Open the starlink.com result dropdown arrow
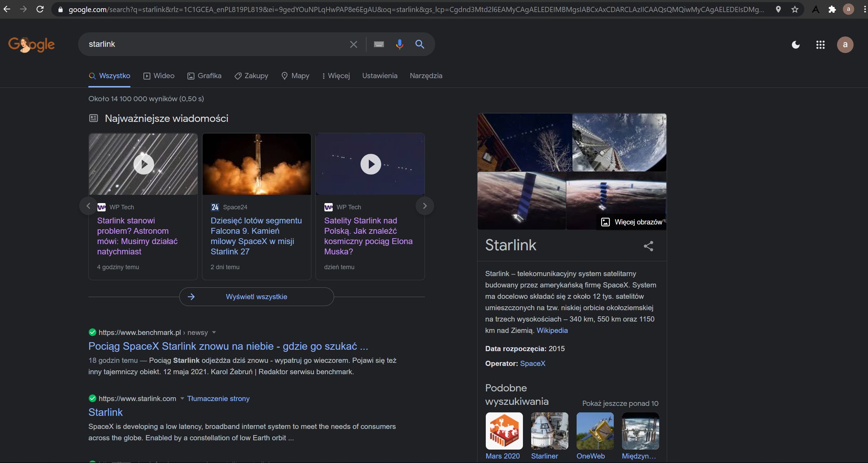Image resolution: width=868 pixels, height=463 pixels. click(x=182, y=398)
